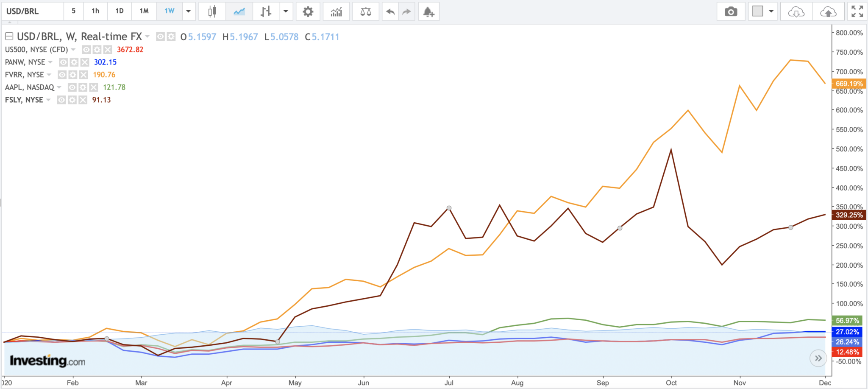
Task: Open settings for FSLY series
Action: (72, 100)
